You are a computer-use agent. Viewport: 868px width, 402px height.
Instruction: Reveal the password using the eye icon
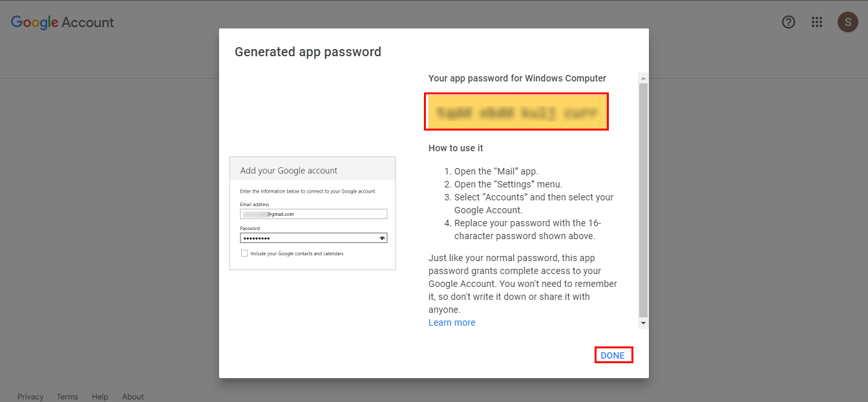tap(381, 237)
